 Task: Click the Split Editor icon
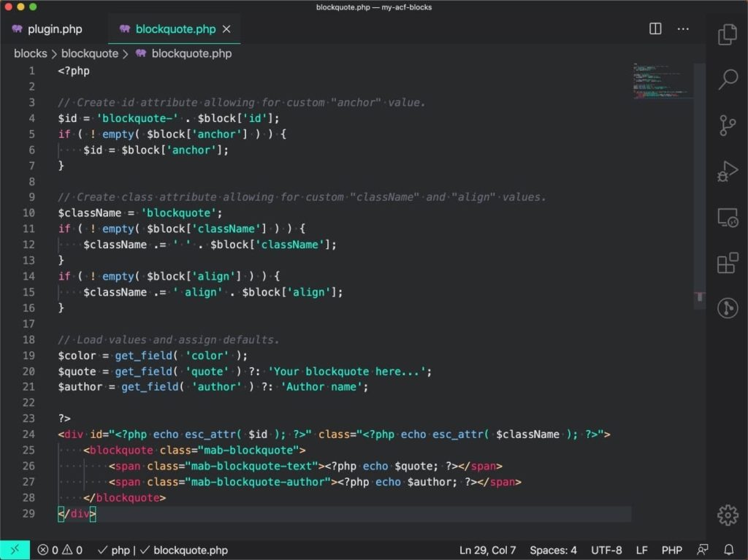(655, 28)
